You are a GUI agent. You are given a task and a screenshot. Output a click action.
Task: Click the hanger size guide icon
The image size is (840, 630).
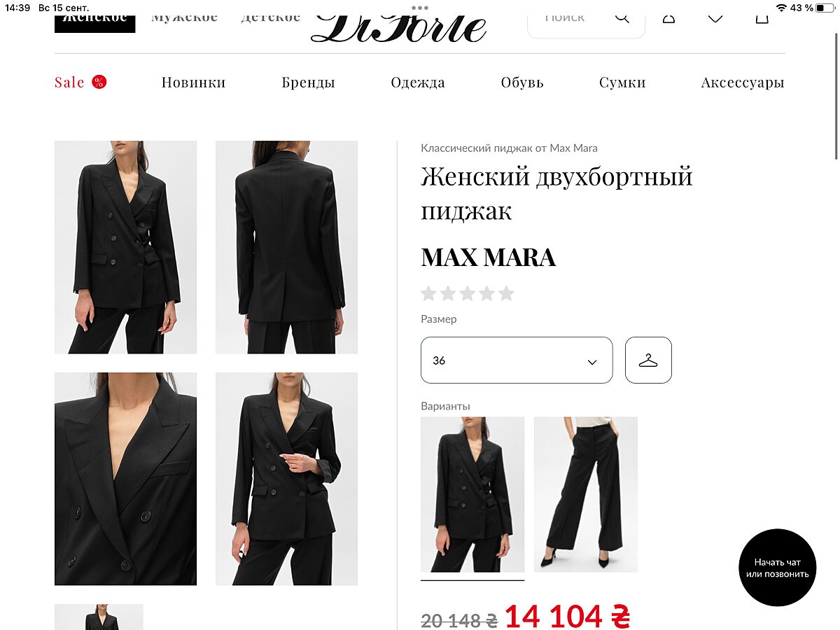(648, 360)
